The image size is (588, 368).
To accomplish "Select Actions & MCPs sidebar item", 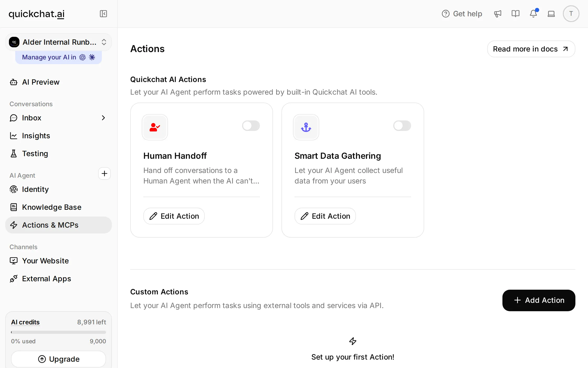I will [59, 225].
